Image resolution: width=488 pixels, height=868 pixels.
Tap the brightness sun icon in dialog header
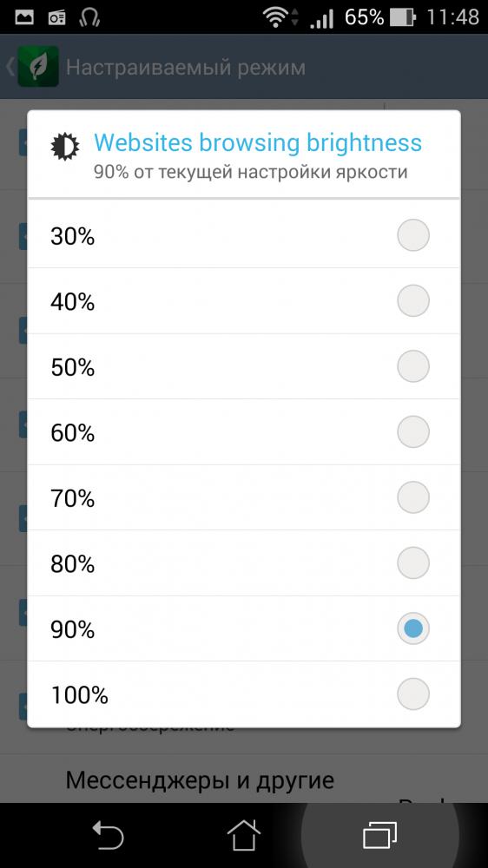(x=65, y=146)
